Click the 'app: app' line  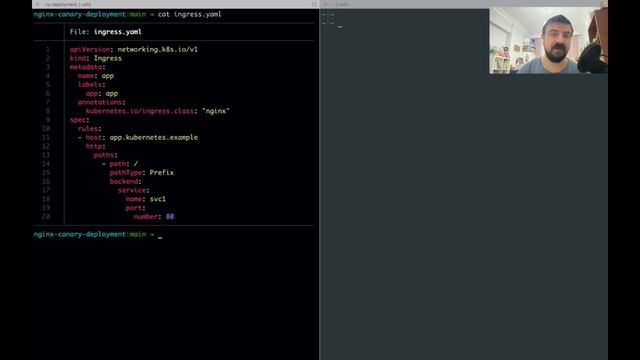pos(102,93)
